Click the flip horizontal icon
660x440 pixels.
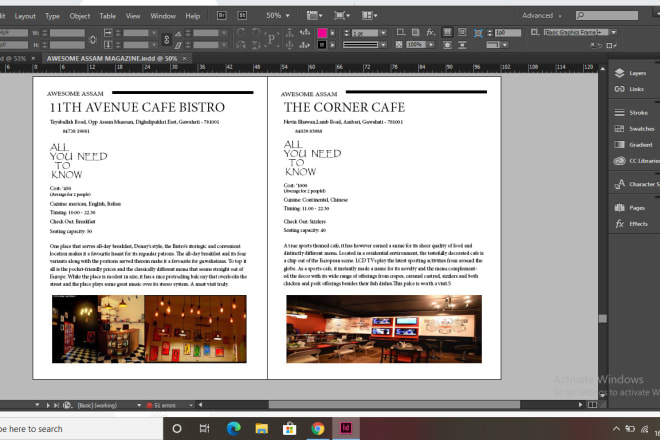click(x=241, y=45)
